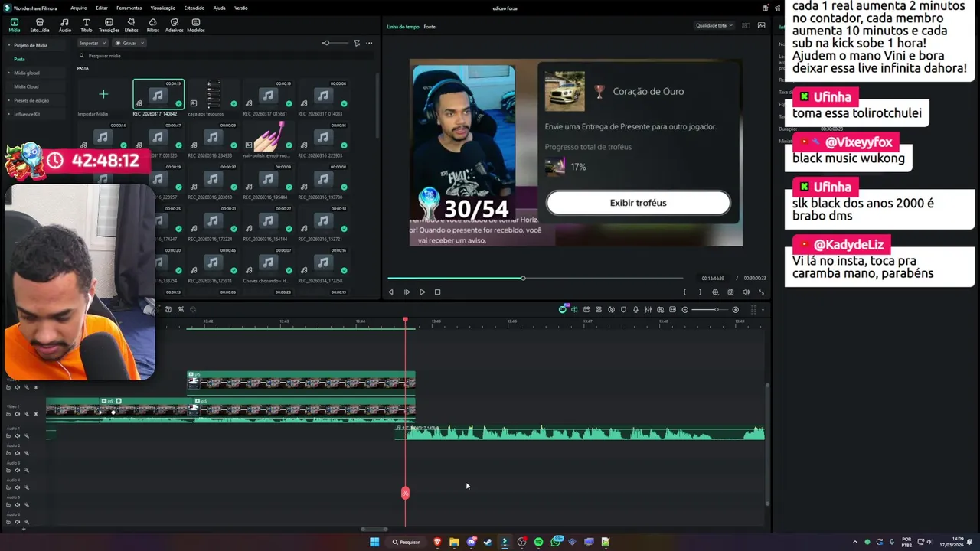Open the Brave browser from the taskbar
Viewport: 980px width, 551px height.
[437, 542]
